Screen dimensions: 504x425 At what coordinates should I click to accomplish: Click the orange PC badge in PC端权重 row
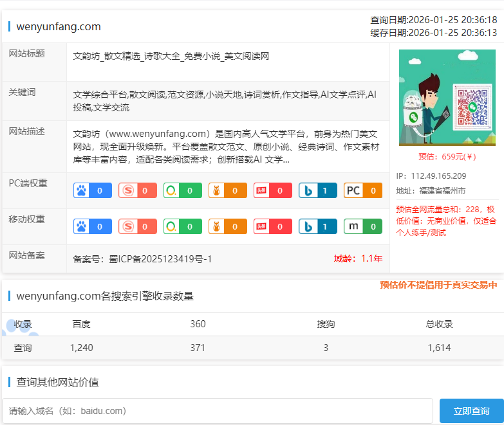pos(363,190)
